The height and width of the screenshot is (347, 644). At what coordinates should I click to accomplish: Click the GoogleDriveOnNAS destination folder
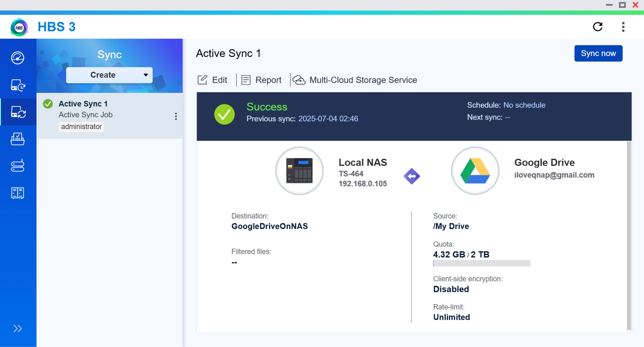[269, 226]
